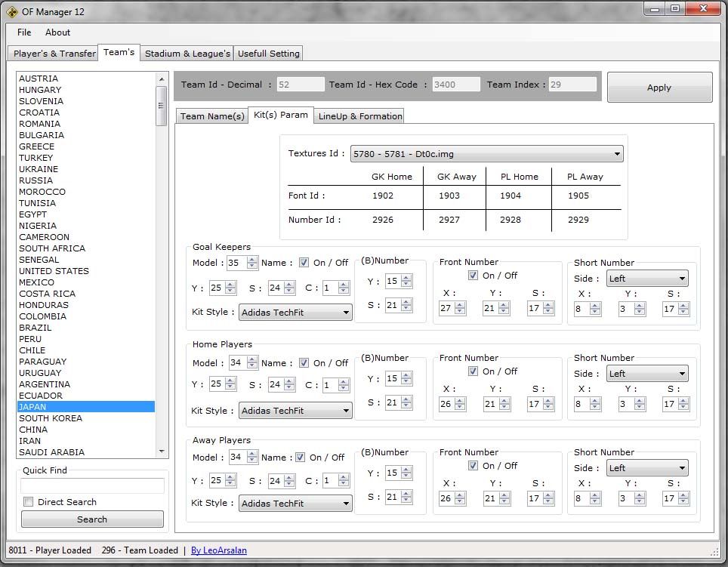Decrease Goal Keepers Front Number X value
Viewport: 728px width, 567px height.
(x=460, y=312)
